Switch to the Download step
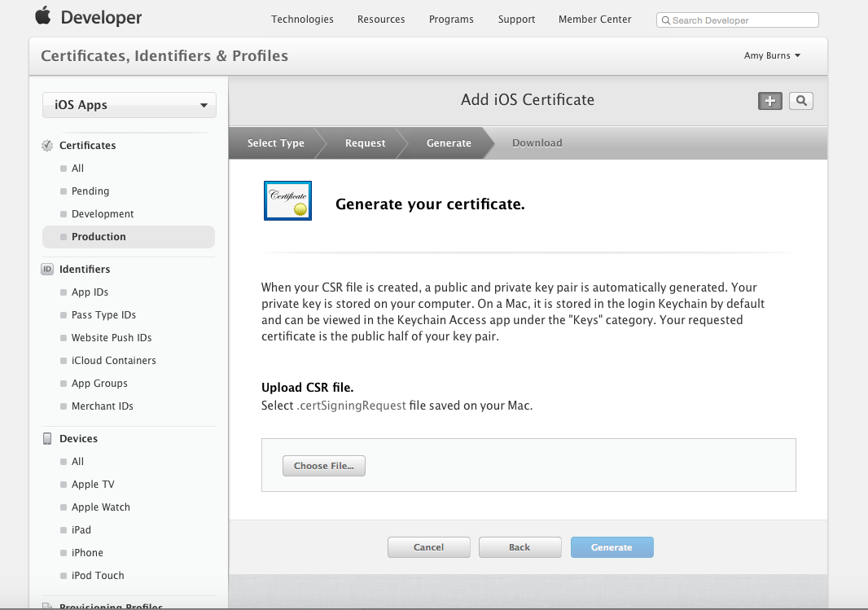The width and height of the screenshot is (868, 610). click(x=537, y=143)
